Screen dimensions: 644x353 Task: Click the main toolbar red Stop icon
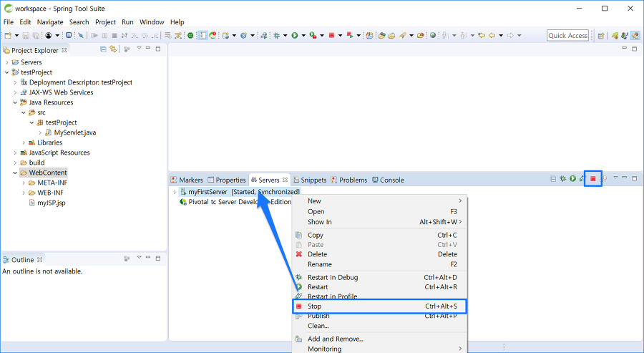(331, 35)
